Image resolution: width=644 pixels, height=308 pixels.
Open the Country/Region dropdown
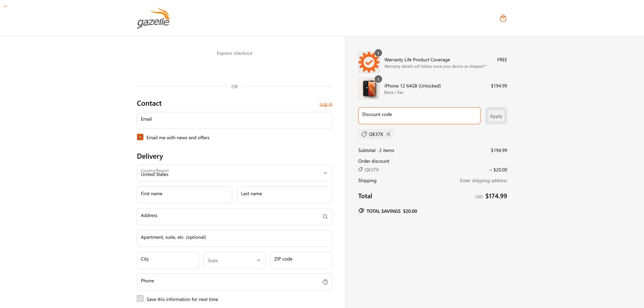pos(234,173)
